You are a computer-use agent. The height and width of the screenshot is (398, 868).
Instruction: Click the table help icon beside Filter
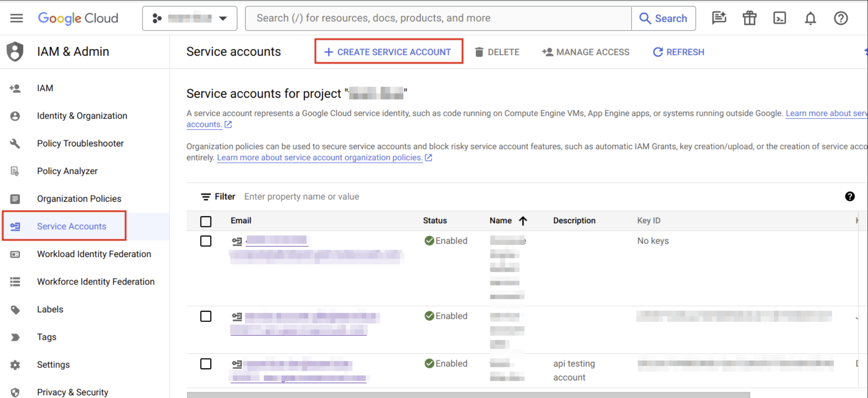click(849, 196)
